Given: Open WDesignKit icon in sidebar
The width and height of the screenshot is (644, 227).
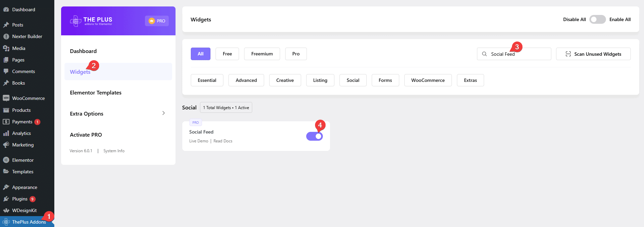Looking at the screenshot, I should pos(6,210).
